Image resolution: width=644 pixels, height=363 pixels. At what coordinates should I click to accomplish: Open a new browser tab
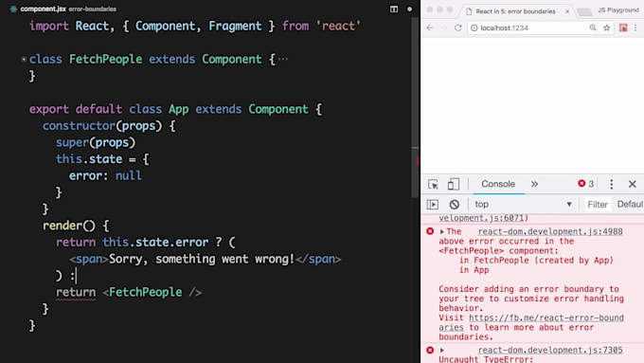tap(584, 12)
